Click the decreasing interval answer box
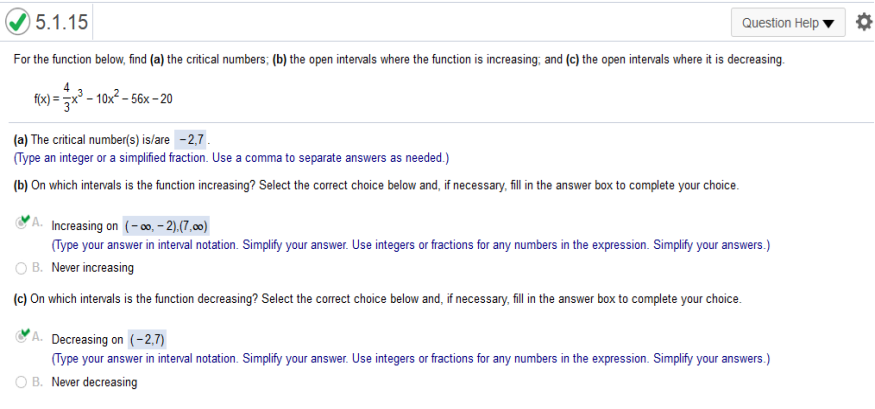Screen dimensions: 875x409 (x=147, y=340)
